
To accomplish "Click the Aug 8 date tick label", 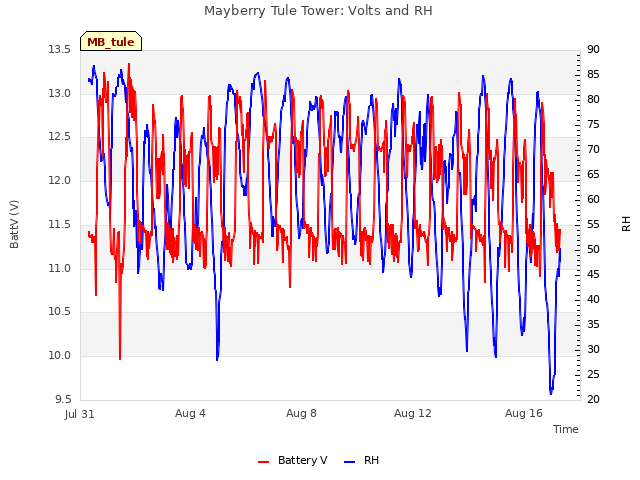I will pyautogui.click(x=301, y=413).
